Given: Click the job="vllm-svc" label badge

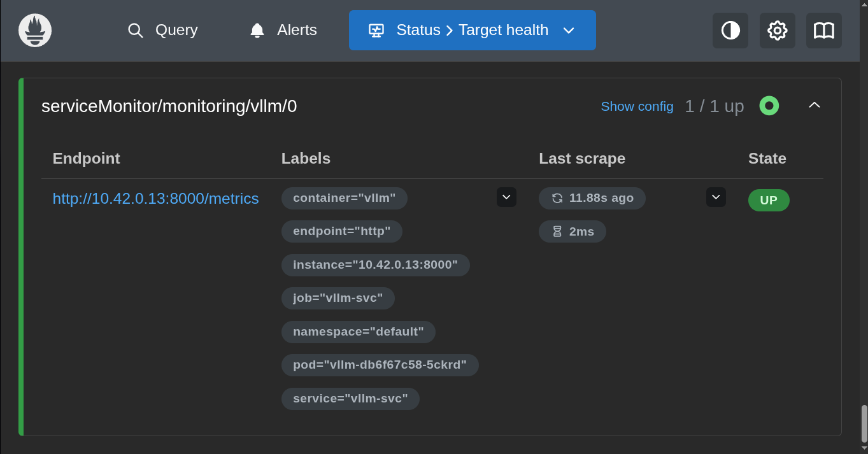Looking at the screenshot, I should click(338, 298).
